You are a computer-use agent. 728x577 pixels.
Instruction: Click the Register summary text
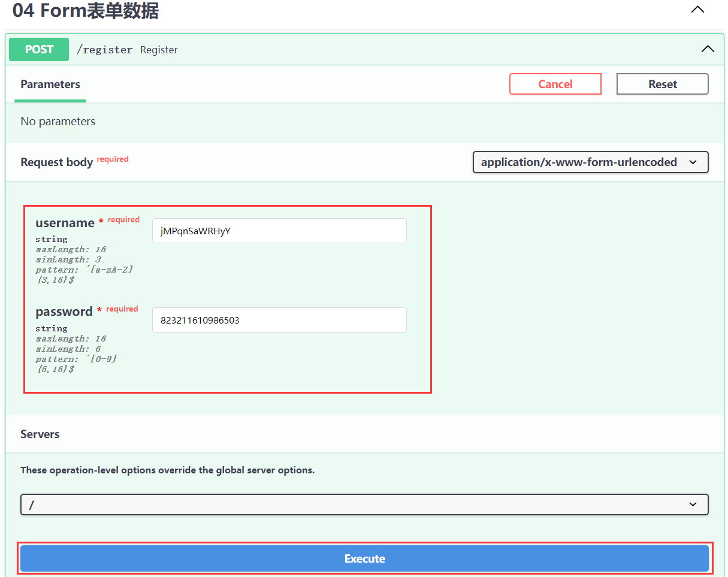point(159,50)
